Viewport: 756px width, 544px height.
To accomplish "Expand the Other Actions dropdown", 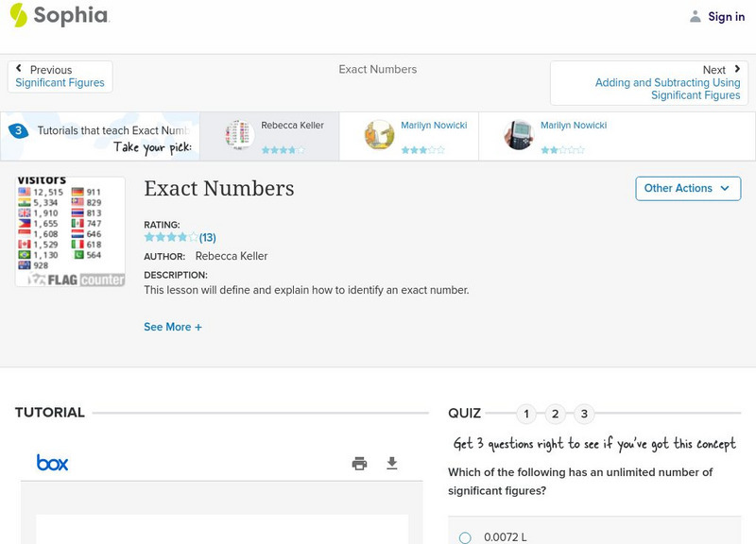I will [688, 188].
